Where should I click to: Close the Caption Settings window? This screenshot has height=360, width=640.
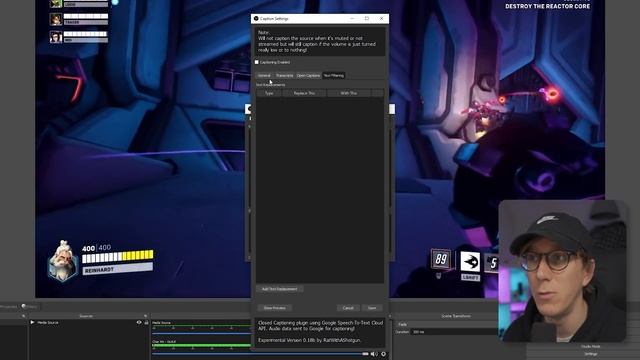coord(381,18)
